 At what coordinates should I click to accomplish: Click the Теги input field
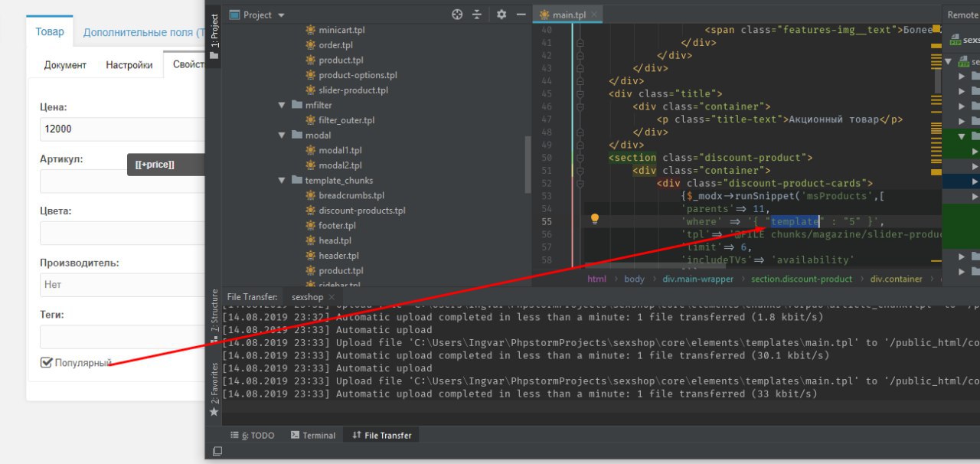pos(122,336)
